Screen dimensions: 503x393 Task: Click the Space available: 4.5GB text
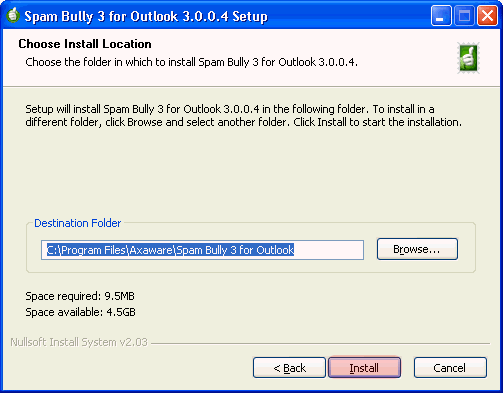tap(80, 312)
